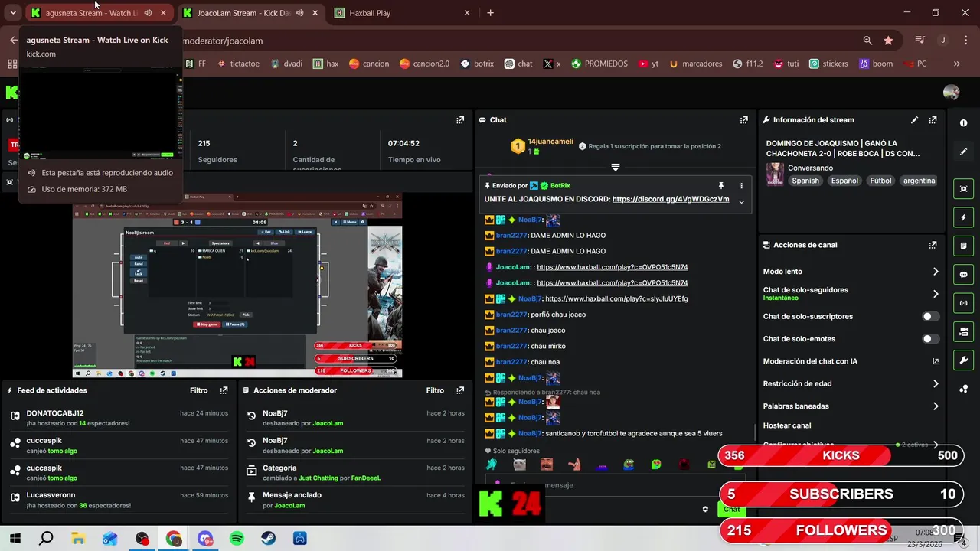
Task: Open the Discord invite link in pinned message
Action: click(671, 199)
